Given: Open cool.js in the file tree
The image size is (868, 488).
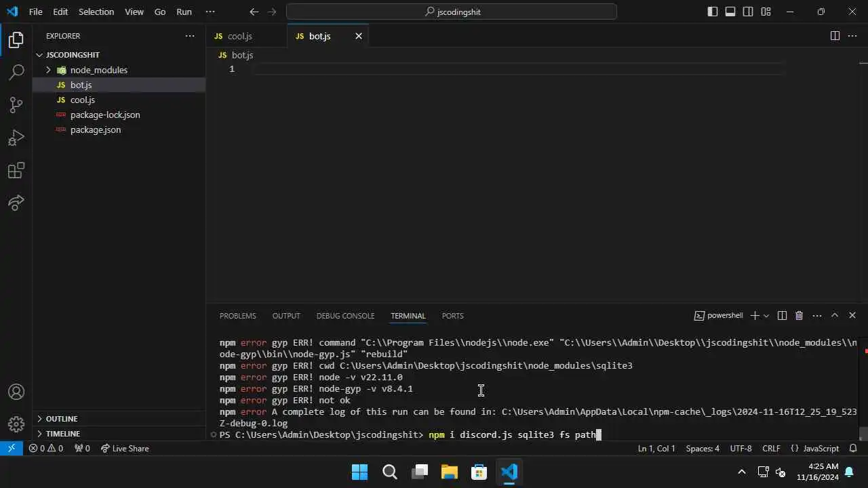Looking at the screenshot, I should coord(119,100).
